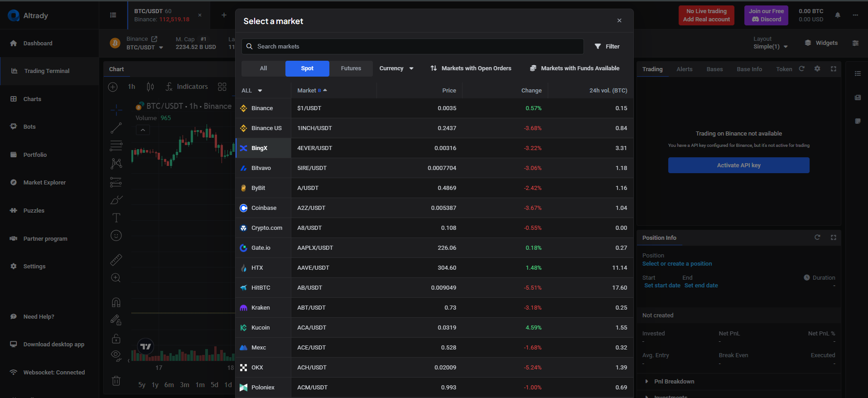
Task: Click the Search markets field
Action: (x=413, y=46)
